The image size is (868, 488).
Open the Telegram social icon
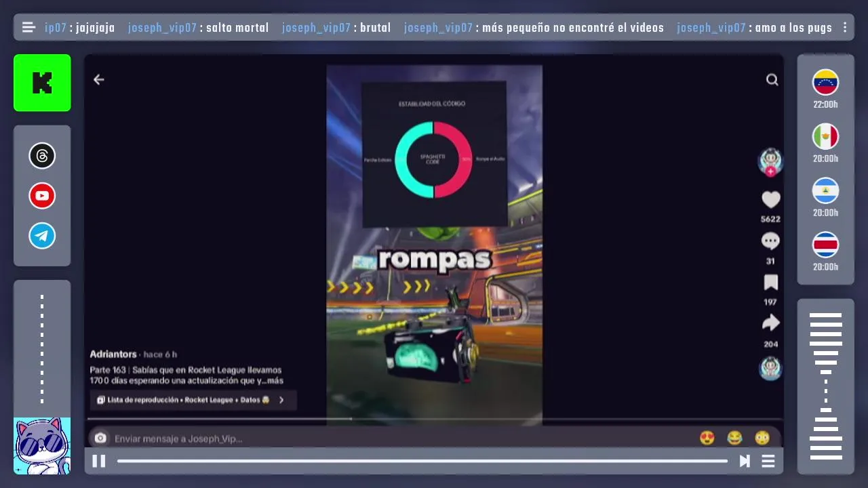coord(42,236)
